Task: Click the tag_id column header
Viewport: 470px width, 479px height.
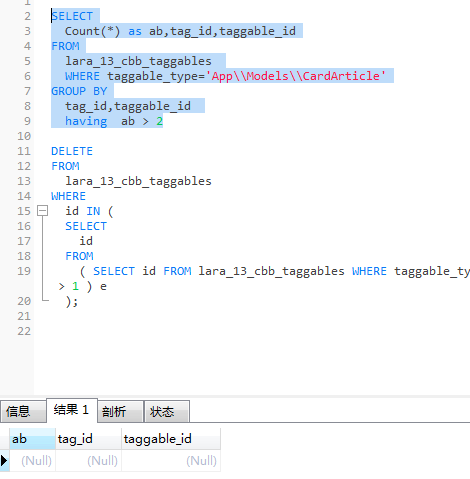Action: pos(88,439)
